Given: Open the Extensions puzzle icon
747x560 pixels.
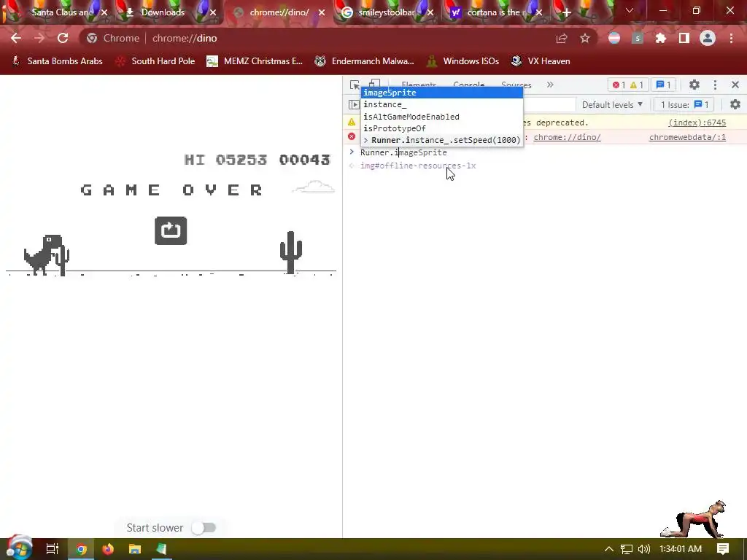Looking at the screenshot, I should point(661,38).
